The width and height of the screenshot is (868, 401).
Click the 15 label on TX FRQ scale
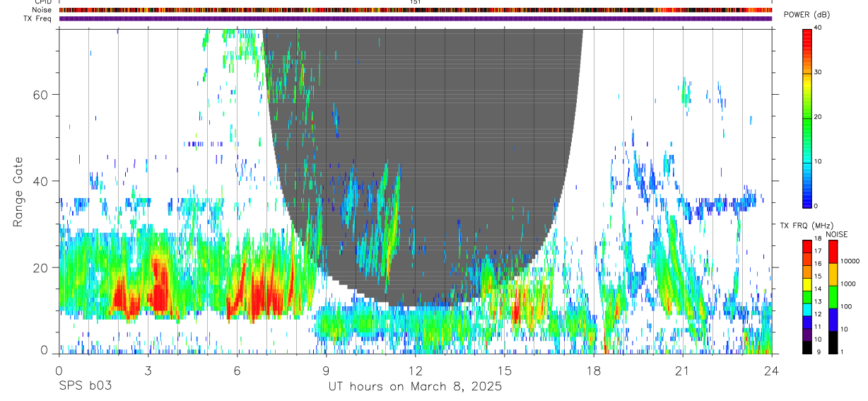click(x=819, y=276)
